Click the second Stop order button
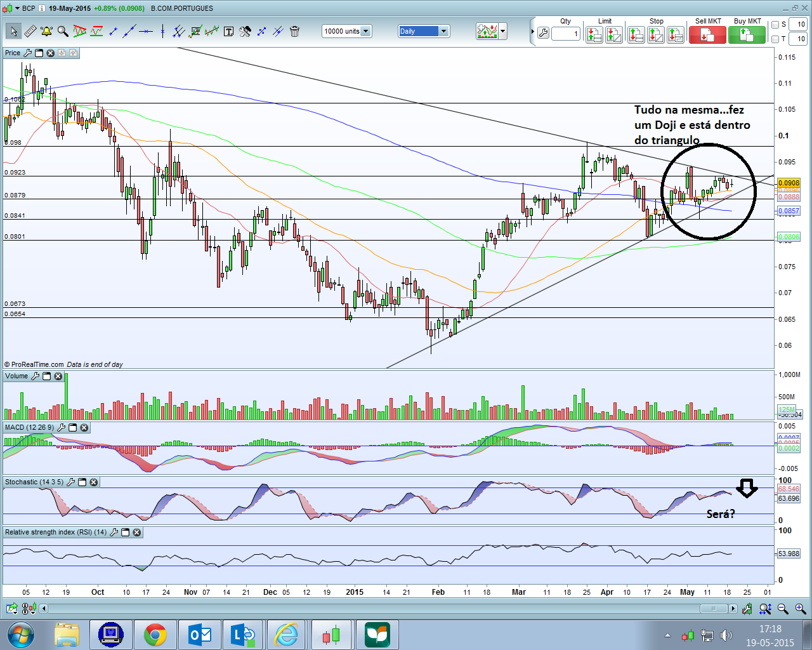The image size is (812, 650). pyautogui.click(x=656, y=35)
